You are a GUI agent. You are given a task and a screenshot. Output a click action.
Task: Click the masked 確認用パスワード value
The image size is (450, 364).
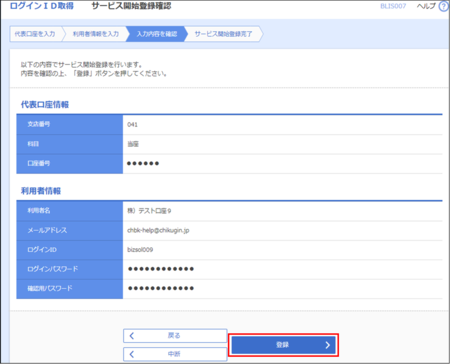pos(161,288)
